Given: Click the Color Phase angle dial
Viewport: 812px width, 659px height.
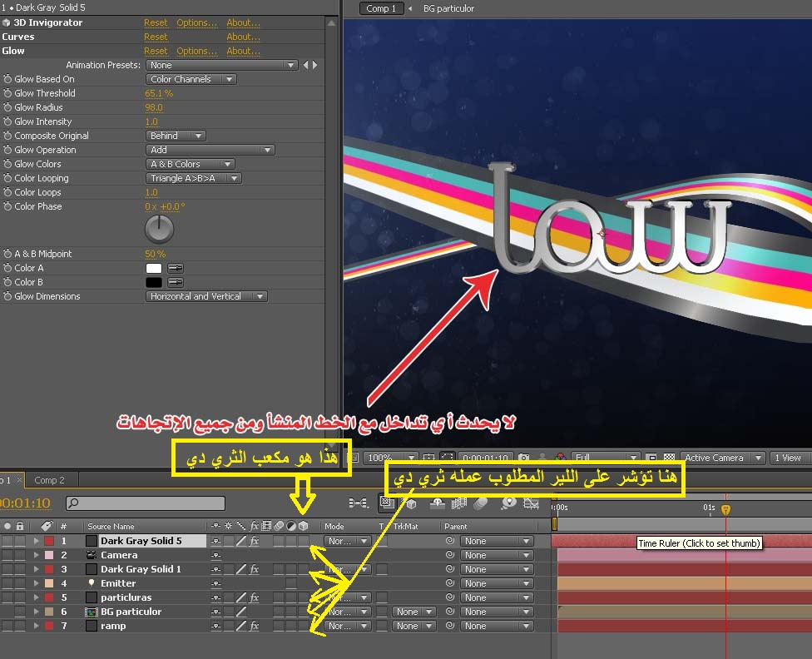Looking at the screenshot, I should [159, 229].
